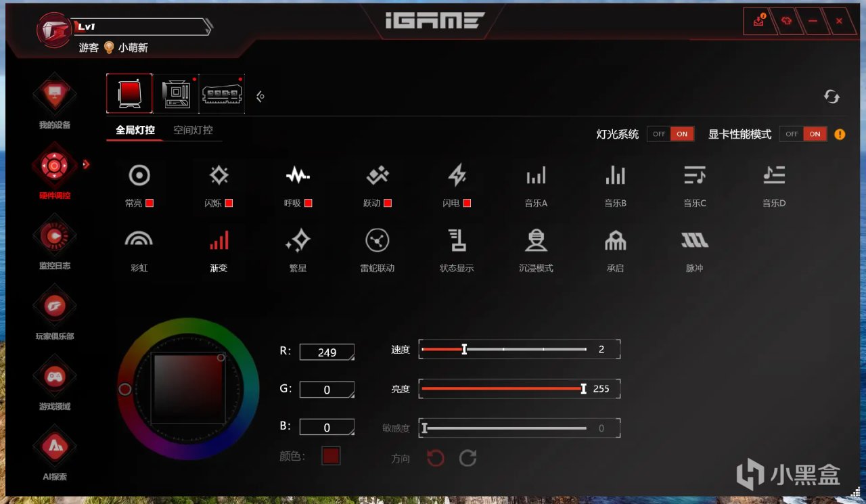Toggle the 显卡性能模式 performance mode switch

[x=803, y=134]
